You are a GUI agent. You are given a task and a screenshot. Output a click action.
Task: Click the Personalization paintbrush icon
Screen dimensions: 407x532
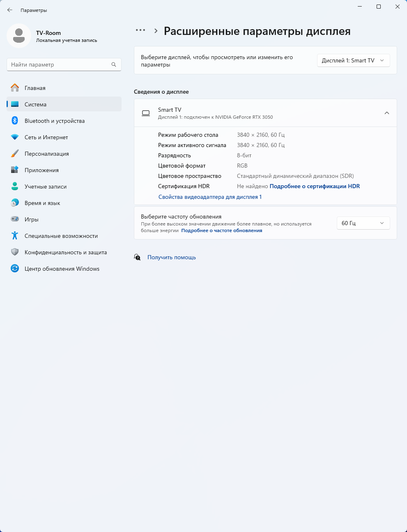coord(15,153)
